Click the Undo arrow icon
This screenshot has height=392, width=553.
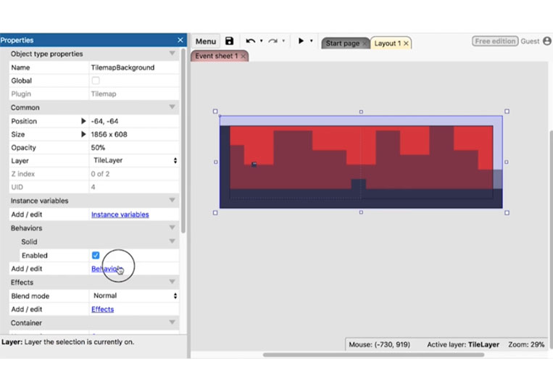pyautogui.click(x=250, y=41)
